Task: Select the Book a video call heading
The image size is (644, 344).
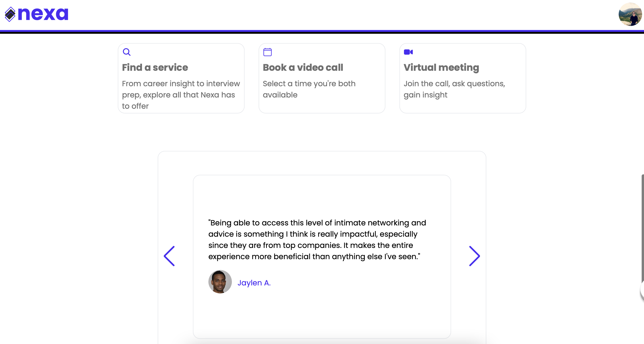Action: (303, 67)
